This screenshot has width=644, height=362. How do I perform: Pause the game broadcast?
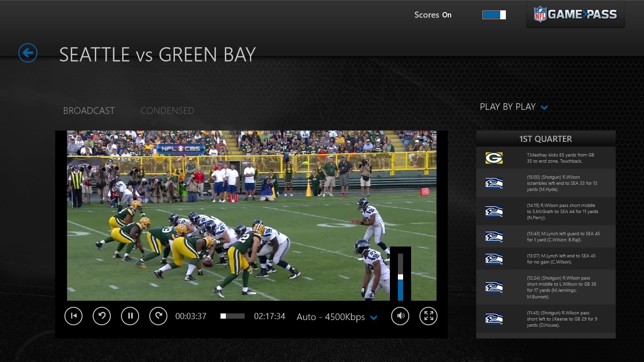(130, 316)
